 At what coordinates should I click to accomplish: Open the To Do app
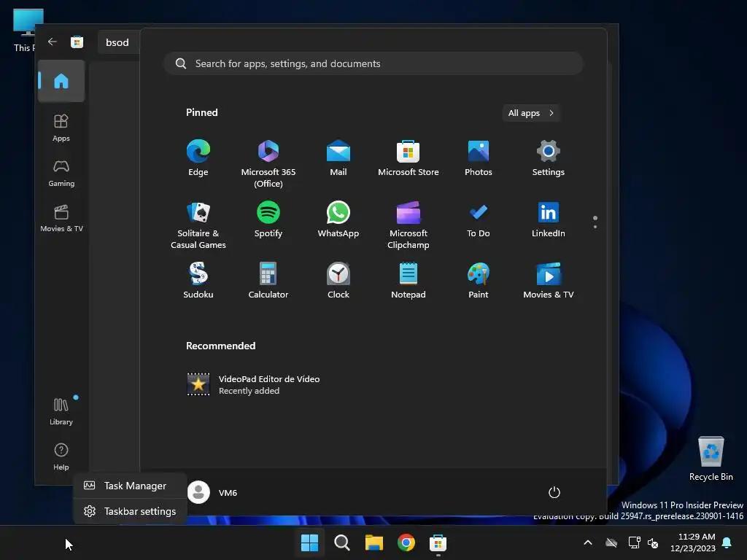click(479, 219)
